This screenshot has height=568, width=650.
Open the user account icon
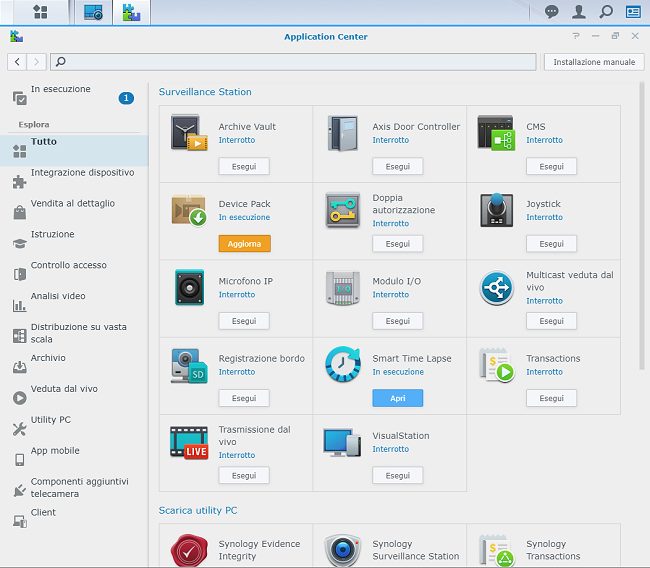579,12
